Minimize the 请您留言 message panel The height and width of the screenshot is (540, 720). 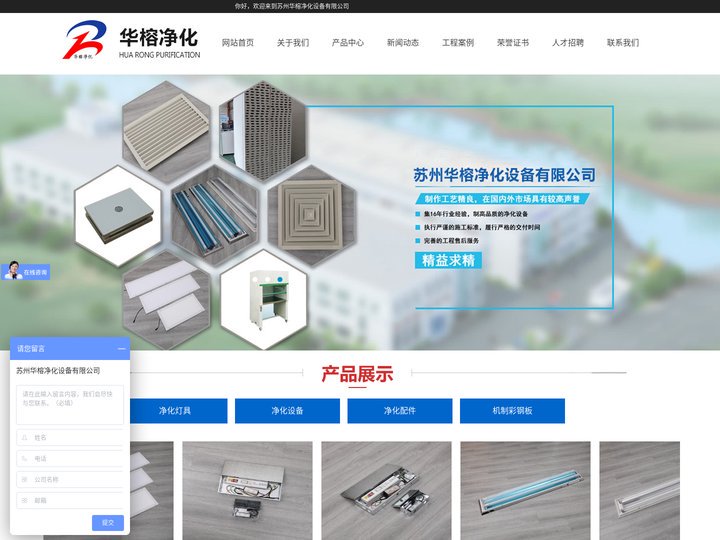(122, 349)
